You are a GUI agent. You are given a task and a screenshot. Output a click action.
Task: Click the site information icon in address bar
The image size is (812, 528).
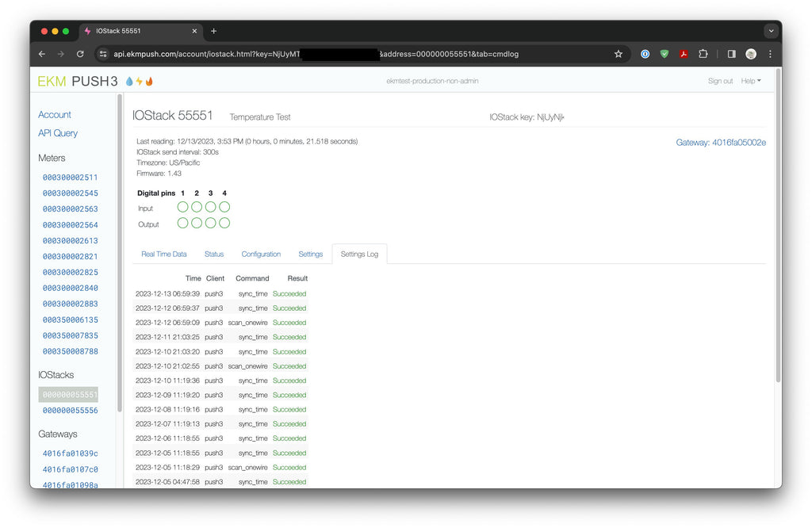pos(102,54)
